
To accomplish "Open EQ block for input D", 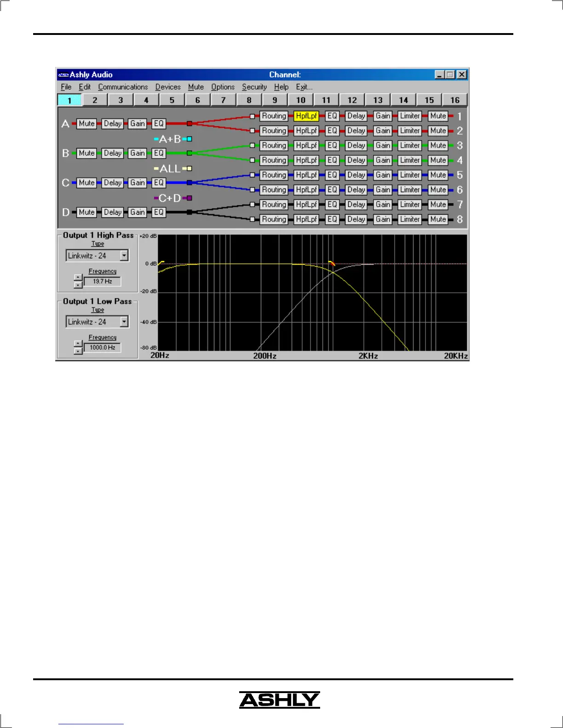I will pos(159,212).
